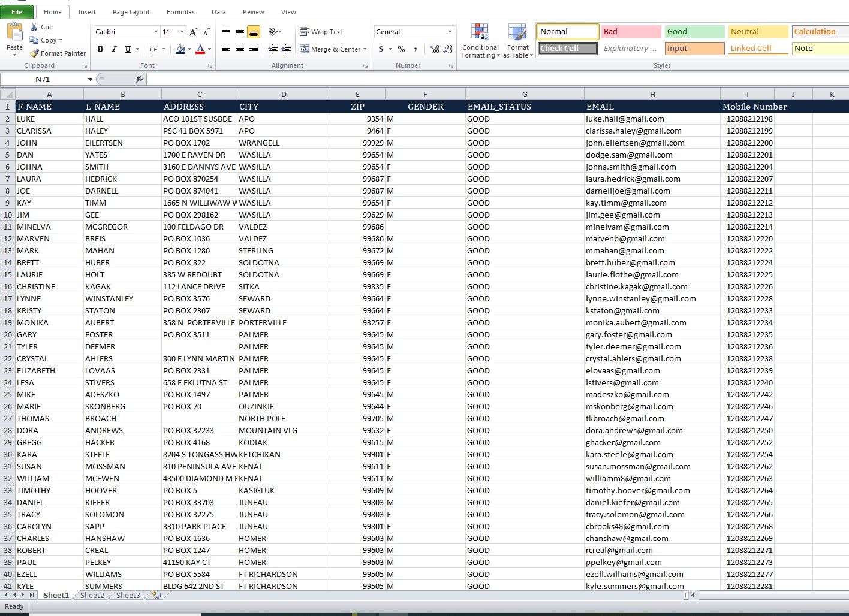
Task: Apply the red font color
Action: (x=200, y=49)
